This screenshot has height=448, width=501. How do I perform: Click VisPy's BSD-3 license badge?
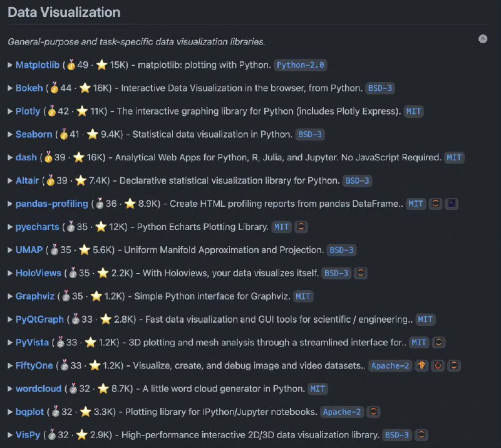(397, 435)
